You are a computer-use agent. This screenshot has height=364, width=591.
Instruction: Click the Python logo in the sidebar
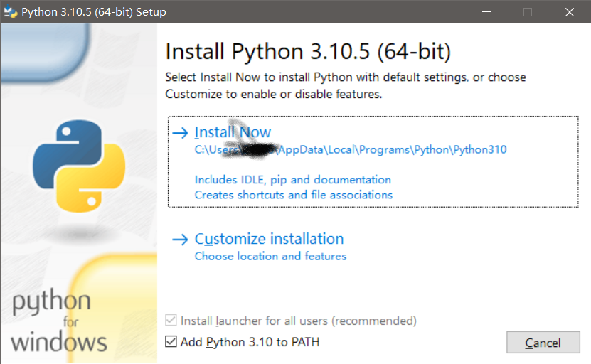79,166
